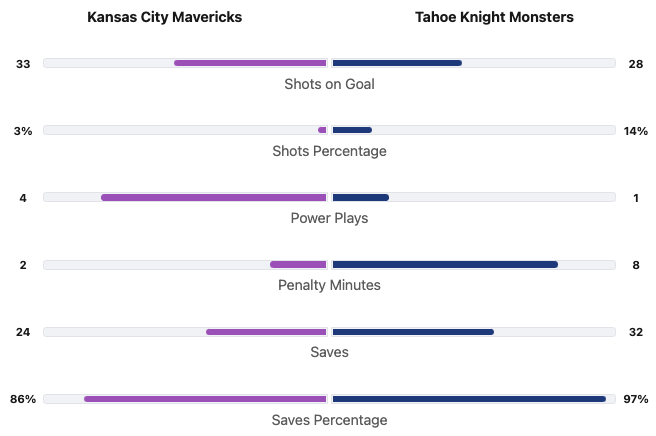Click the navy Shots Percentage bar
This screenshot has width=656, height=436.
tap(352, 130)
